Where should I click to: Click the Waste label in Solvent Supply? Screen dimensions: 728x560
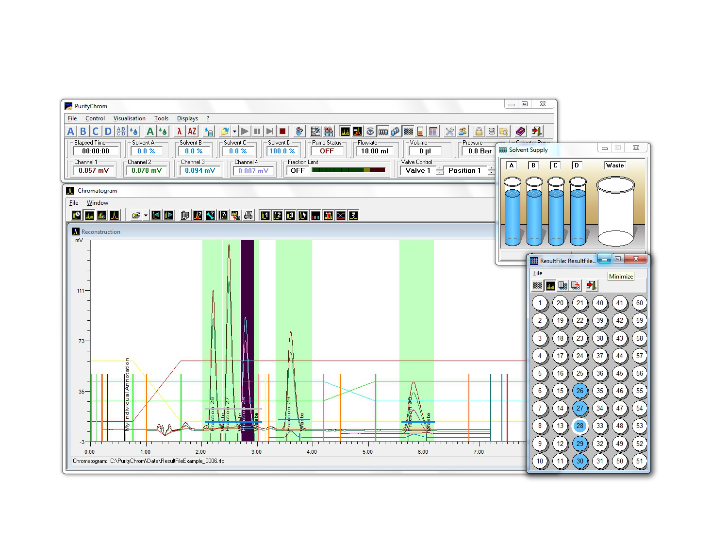point(614,165)
